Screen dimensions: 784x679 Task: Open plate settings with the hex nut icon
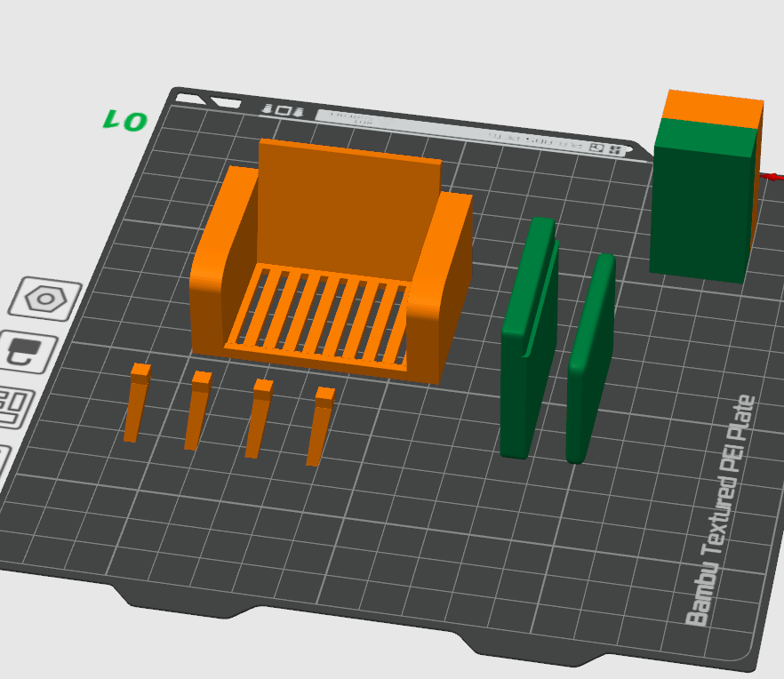tap(45, 299)
